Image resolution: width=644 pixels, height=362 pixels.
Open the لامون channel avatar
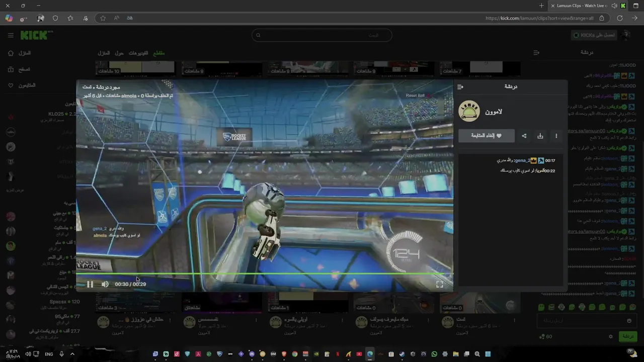[x=469, y=112]
